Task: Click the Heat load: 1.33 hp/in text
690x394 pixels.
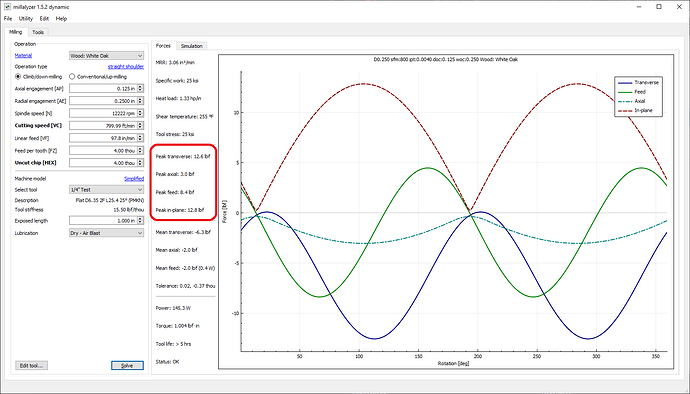Action: [x=178, y=98]
